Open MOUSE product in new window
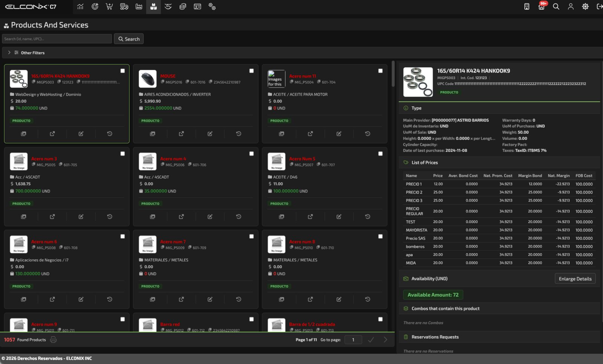The image size is (603, 364). (x=181, y=134)
